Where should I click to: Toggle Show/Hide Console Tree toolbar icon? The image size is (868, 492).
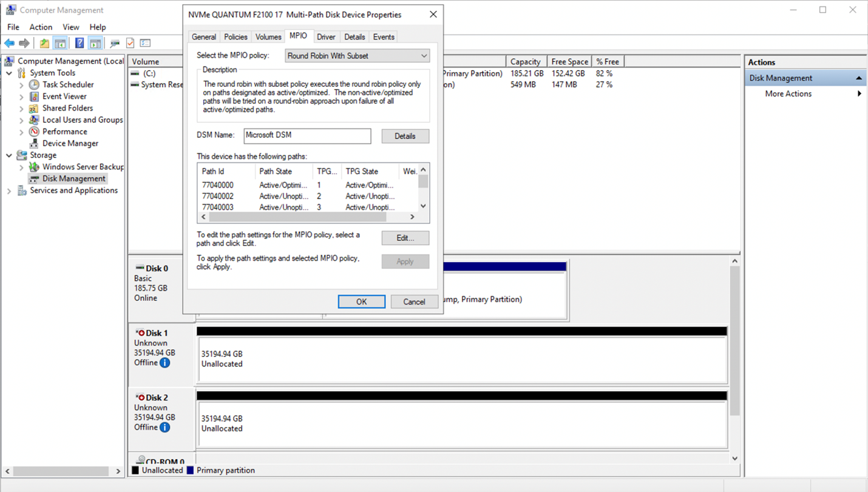click(x=59, y=43)
